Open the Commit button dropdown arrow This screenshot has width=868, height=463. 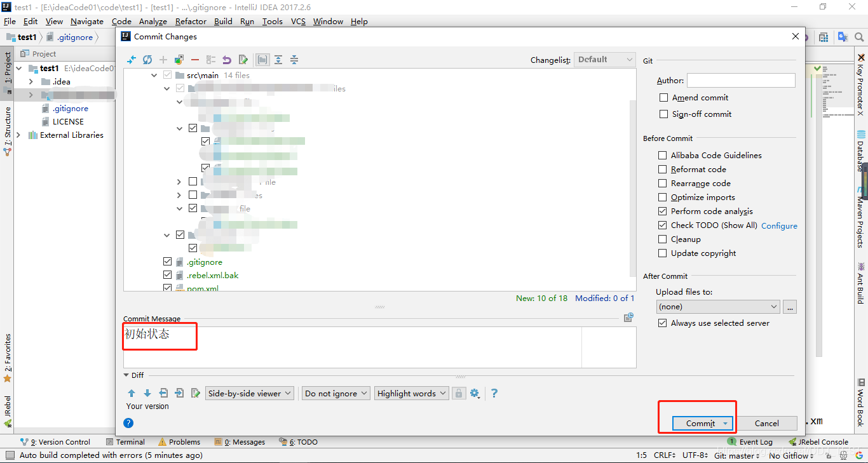tap(725, 424)
